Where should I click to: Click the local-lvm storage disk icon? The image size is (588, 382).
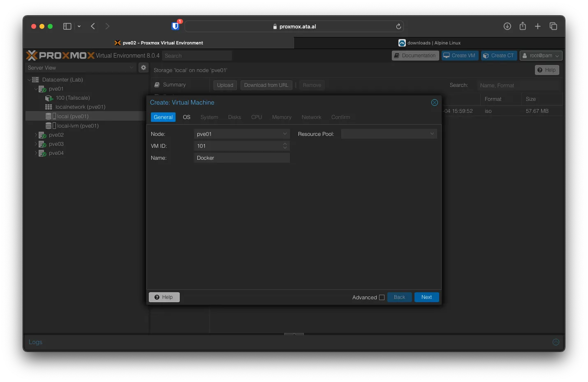(x=51, y=126)
